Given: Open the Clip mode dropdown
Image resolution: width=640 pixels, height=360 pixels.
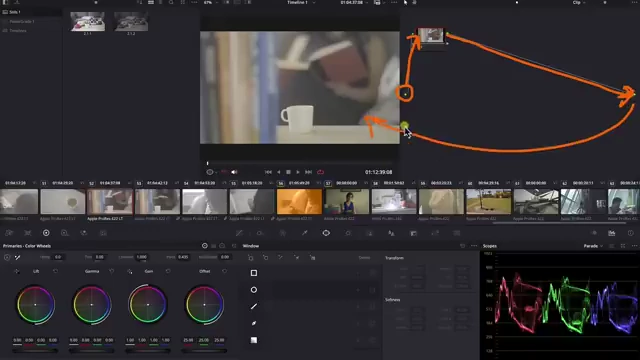Looking at the screenshot, I should coord(579,2).
